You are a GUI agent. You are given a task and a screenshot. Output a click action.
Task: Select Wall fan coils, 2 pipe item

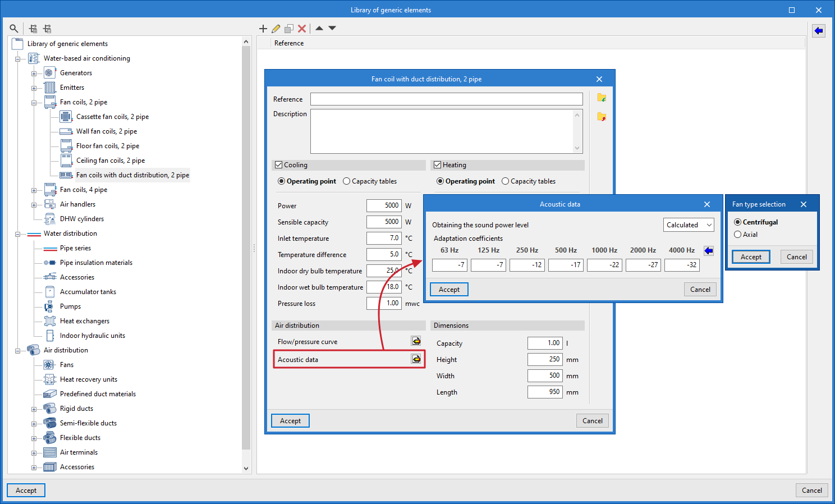coord(106,131)
